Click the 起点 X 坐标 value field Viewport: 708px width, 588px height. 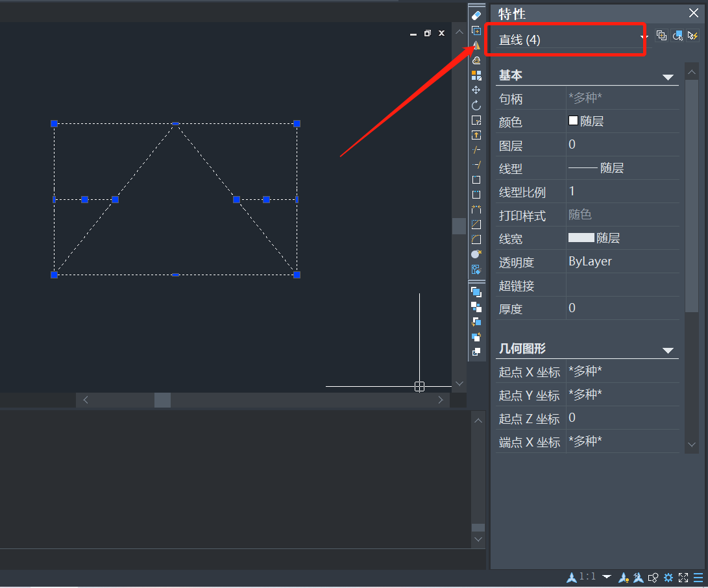click(622, 372)
